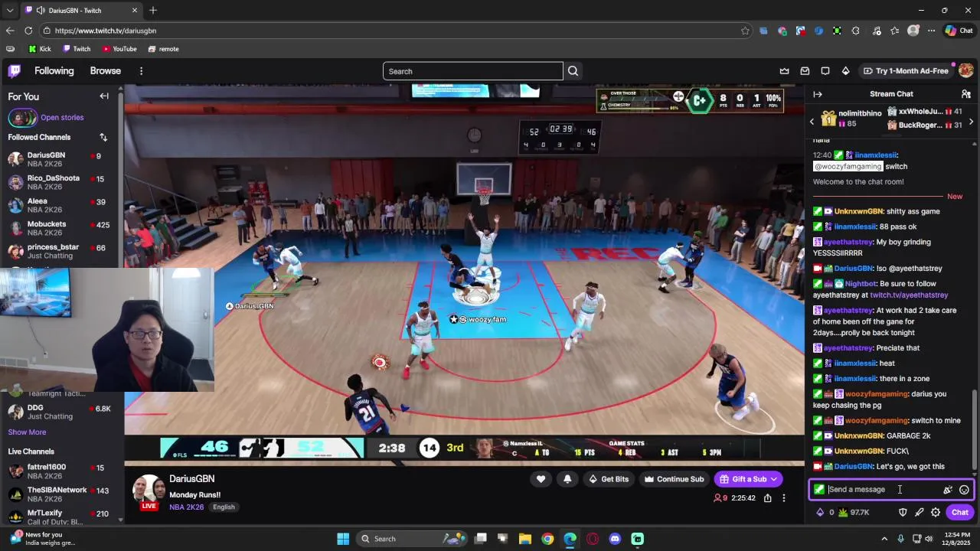Bookmark this page with the star
This screenshot has height=551, width=980.
click(745, 31)
